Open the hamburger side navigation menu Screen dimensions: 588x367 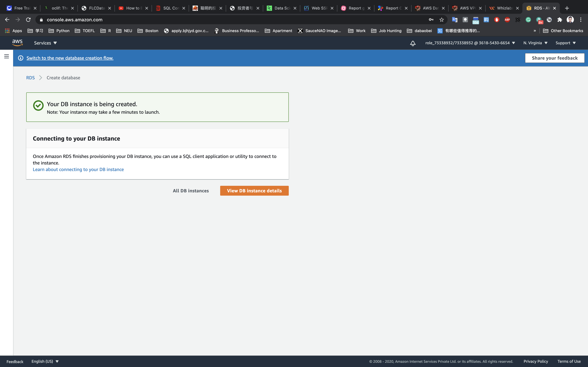7,56
